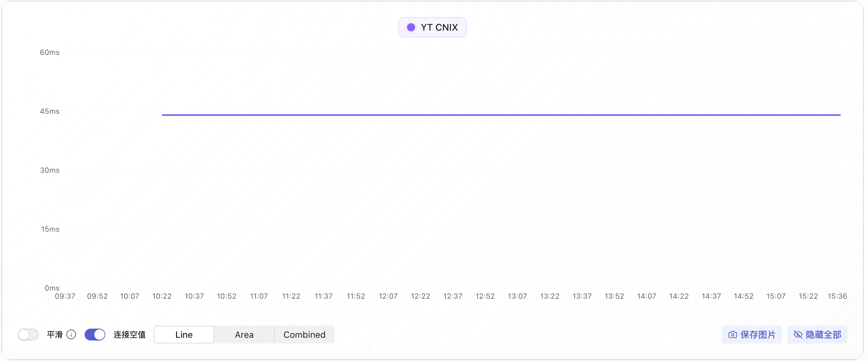Click the 10:22 time axis label
This screenshot has height=361, width=868.
pyautogui.click(x=162, y=296)
